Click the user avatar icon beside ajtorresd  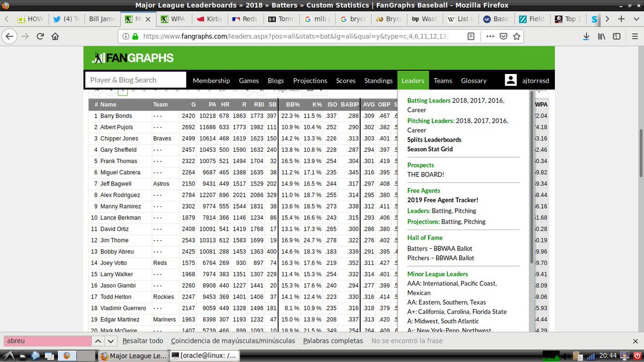coord(511,80)
